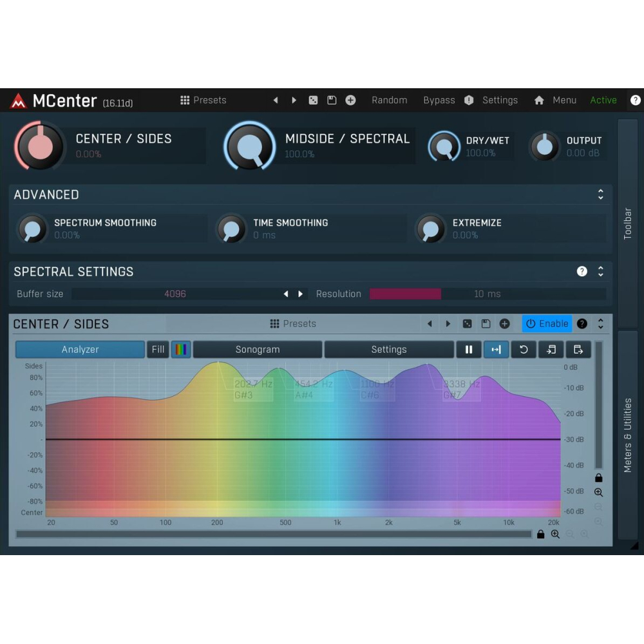Collapse the Advanced section

coord(600,194)
